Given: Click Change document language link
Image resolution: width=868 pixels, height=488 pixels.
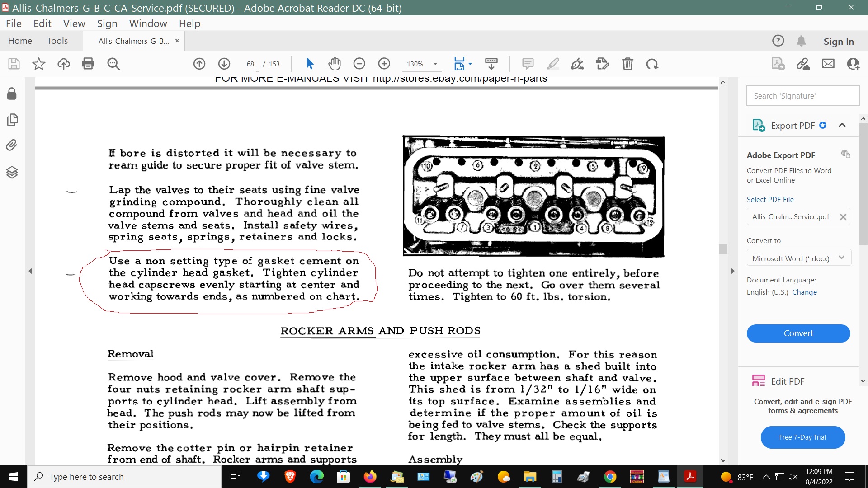Looking at the screenshot, I should 804,292.
